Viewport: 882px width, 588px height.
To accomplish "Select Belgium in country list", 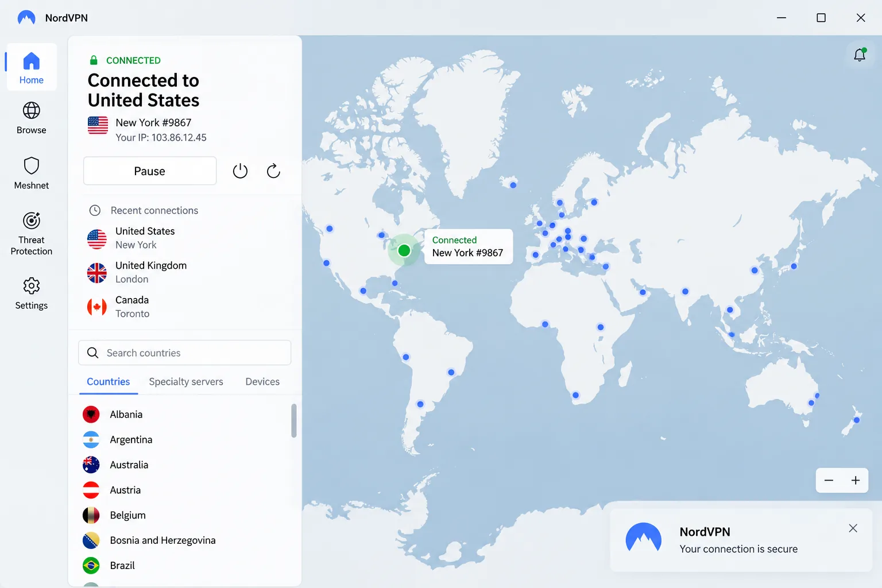I will click(x=185, y=516).
